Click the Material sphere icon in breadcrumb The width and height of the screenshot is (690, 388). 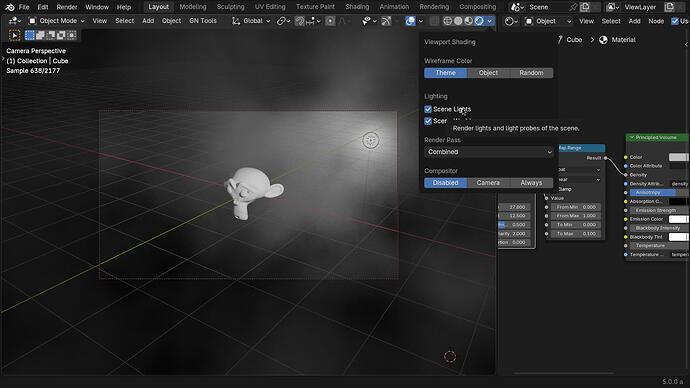pos(603,40)
